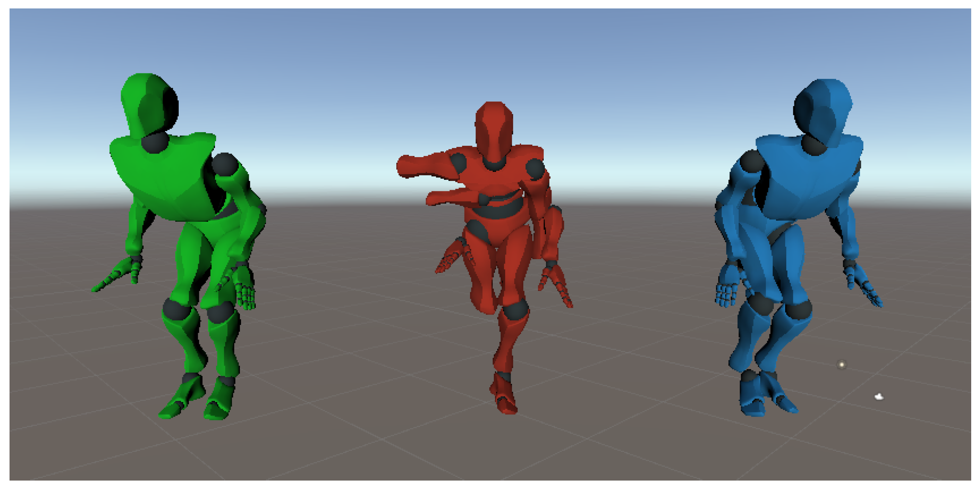Click the white camera gizmo icon
Screen dimensions: 980x489
879,397
